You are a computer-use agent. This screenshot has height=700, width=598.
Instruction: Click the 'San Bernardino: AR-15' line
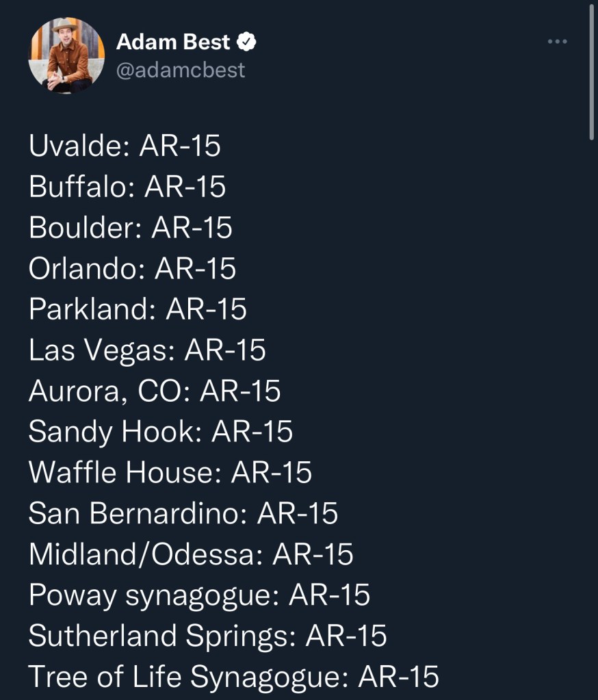coord(183,513)
